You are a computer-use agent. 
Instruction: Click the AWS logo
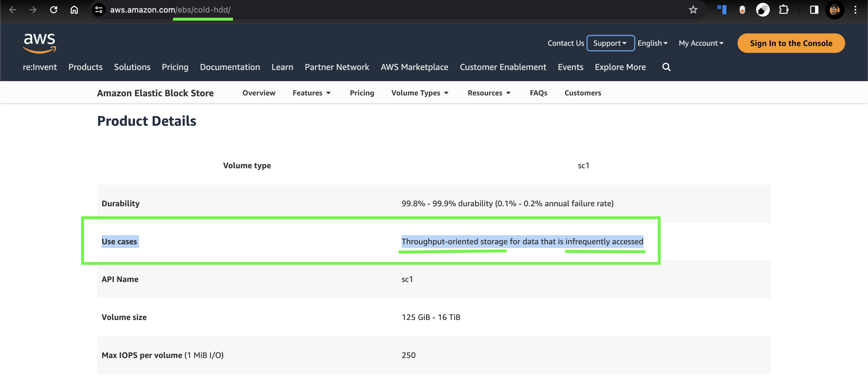[x=39, y=43]
